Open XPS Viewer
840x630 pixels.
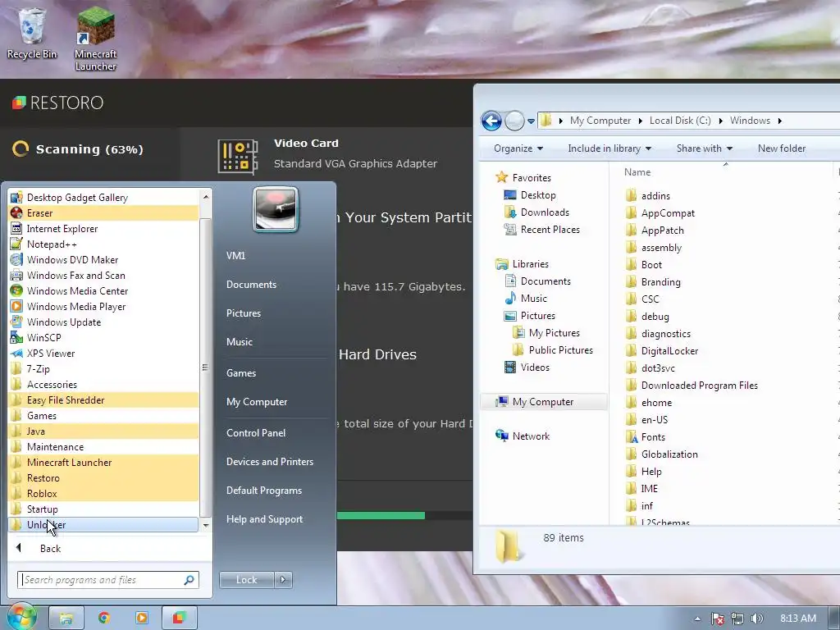[103, 353]
